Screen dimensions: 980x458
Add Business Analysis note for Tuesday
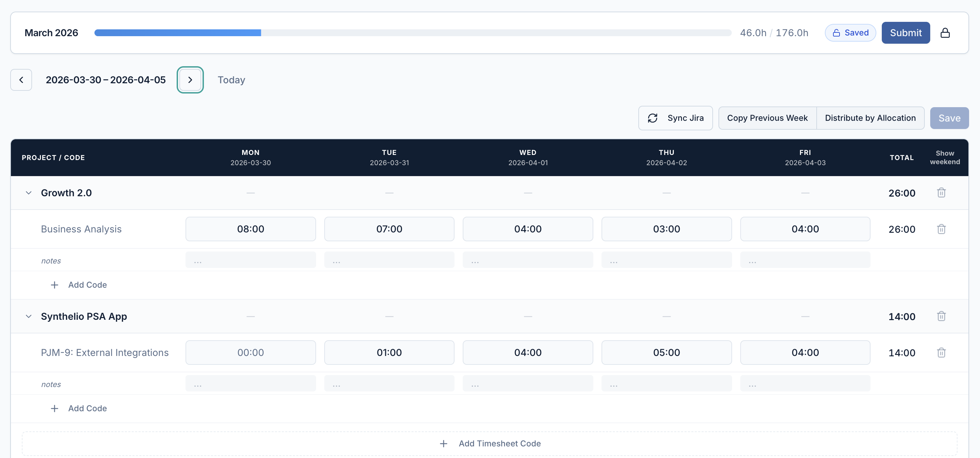(x=389, y=260)
